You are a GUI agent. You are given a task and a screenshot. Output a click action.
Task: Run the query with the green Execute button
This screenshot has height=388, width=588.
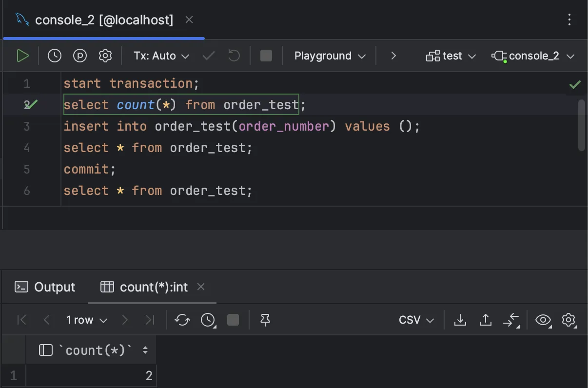22,56
